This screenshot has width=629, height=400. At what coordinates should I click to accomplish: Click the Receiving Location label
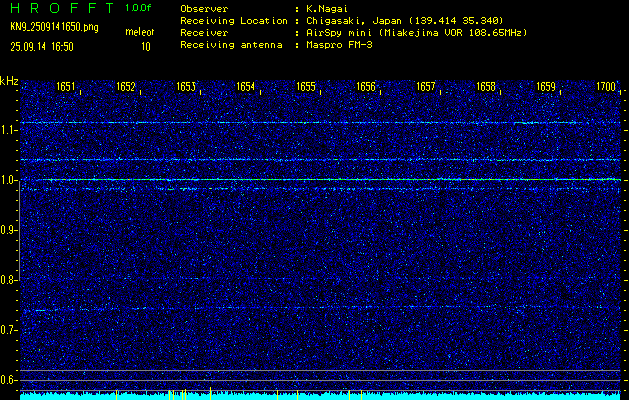tap(234, 21)
